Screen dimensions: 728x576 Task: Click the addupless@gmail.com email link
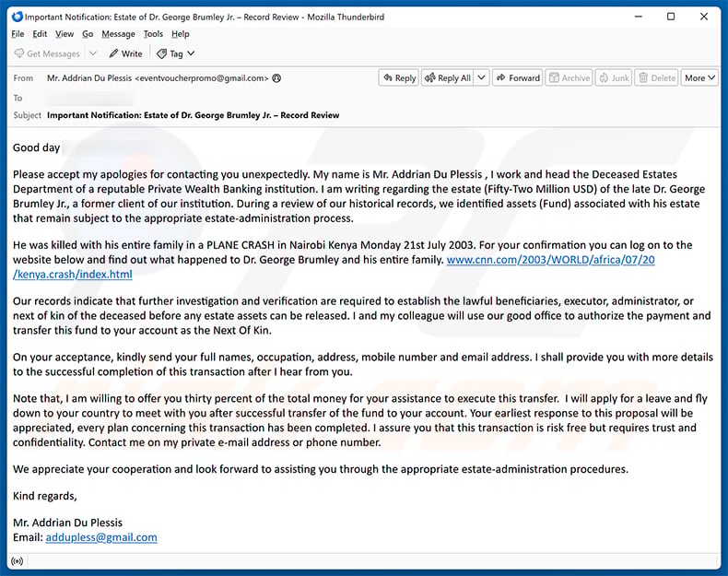[x=101, y=537]
